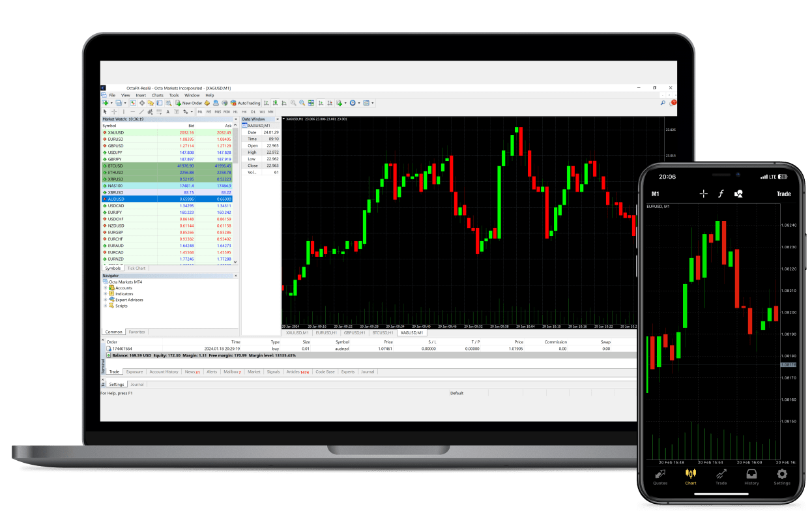Screen dimensions: 812x511
Task: Tap the crosshair icon in phone chart header
Action: (x=703, y=194)
